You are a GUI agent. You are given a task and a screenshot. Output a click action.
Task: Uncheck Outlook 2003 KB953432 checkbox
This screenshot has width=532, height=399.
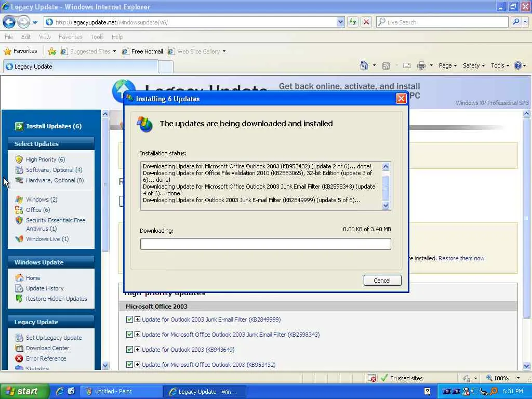click(x=129, y=364)
